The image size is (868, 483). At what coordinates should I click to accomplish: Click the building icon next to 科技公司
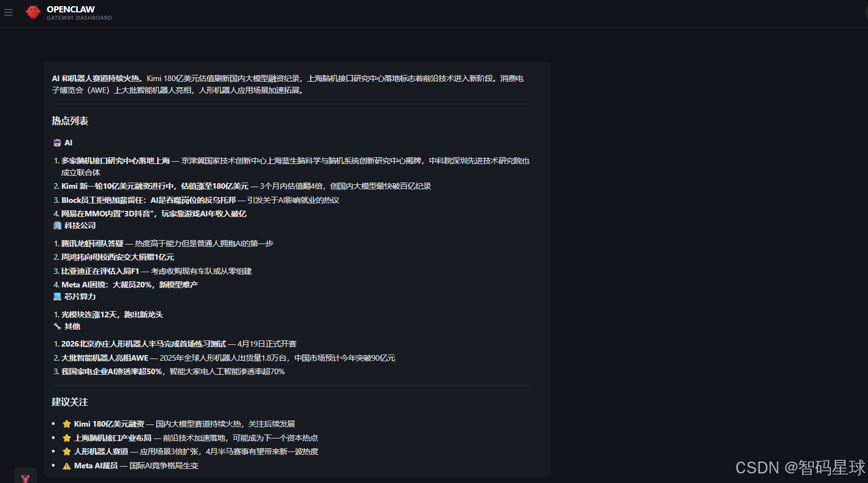(x=57, y=225)
